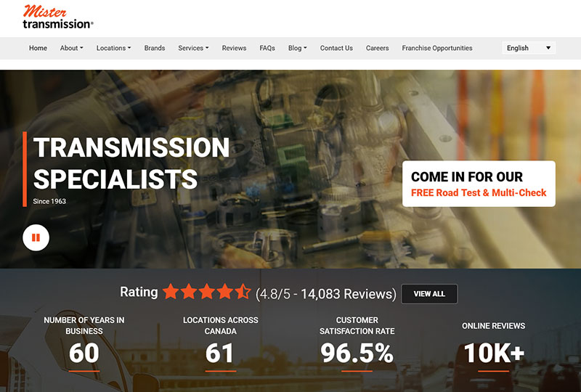
Task: Open the Blog dropdown menu
Action: pos(297,48)
